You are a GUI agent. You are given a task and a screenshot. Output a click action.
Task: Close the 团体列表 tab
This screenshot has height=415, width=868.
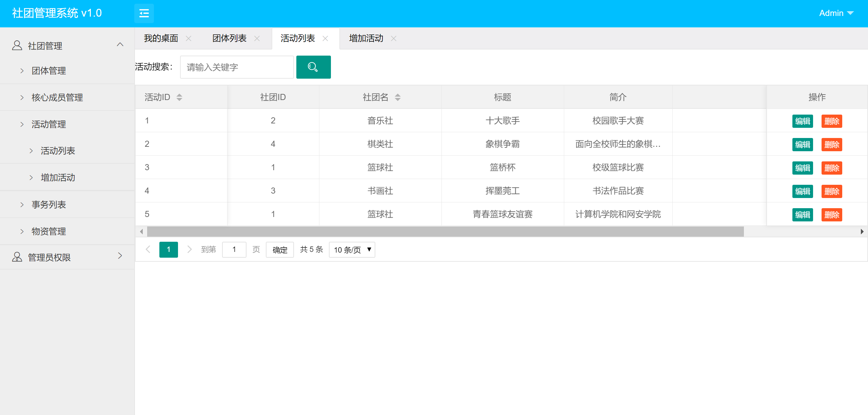(257, 39)
